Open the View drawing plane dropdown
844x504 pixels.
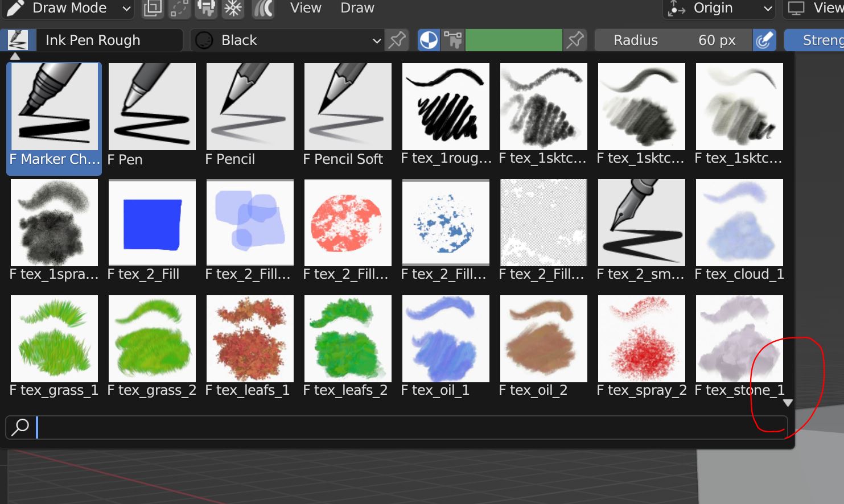tap(813, 8)
